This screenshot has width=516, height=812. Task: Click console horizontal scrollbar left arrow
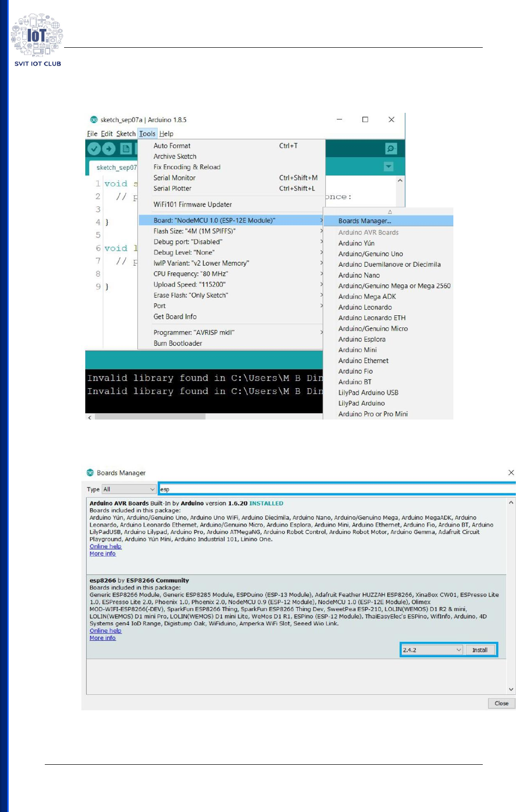click(90, 417)
